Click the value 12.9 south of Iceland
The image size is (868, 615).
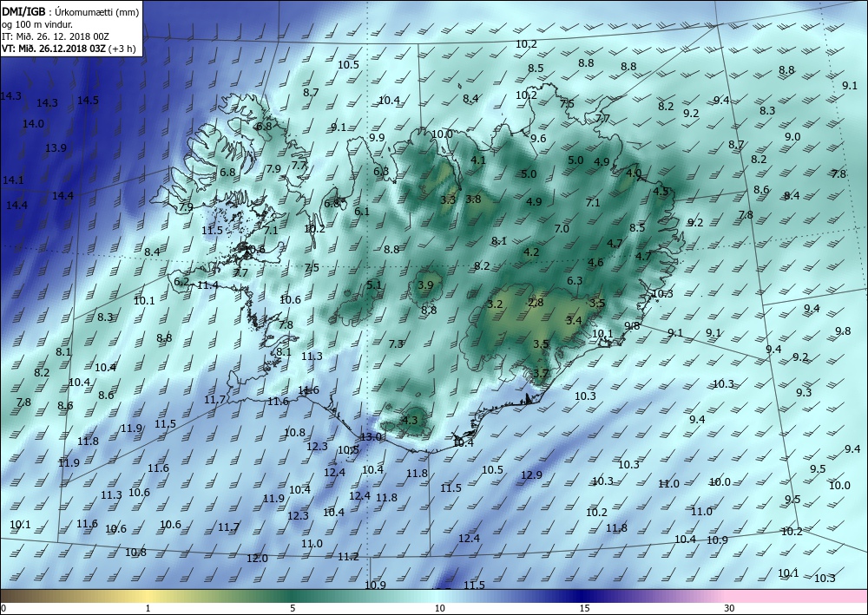pyautogui.click(x=531, y=474)
